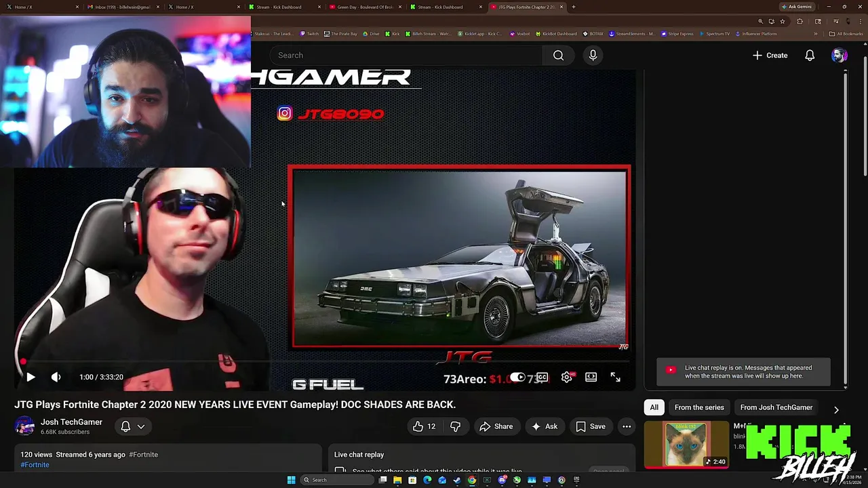This screenshot has height=488, width=868.
Task: Open the Chrome zoom magnifier icon
Action: 761,21
